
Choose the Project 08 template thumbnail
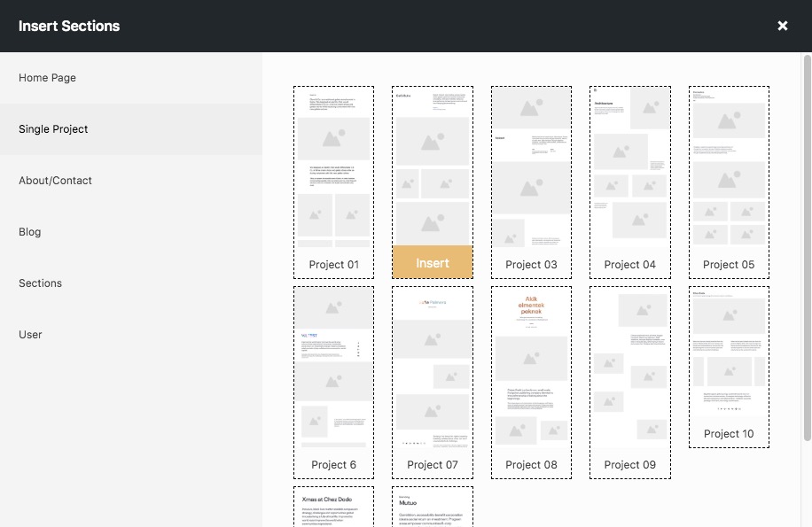click(x=531, y=383)
